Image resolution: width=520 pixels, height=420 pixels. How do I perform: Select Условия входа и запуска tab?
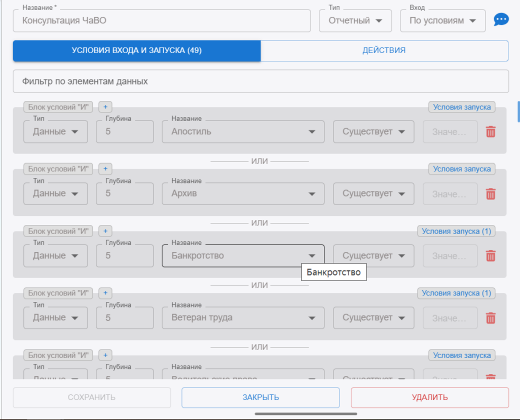coord(137,51)
